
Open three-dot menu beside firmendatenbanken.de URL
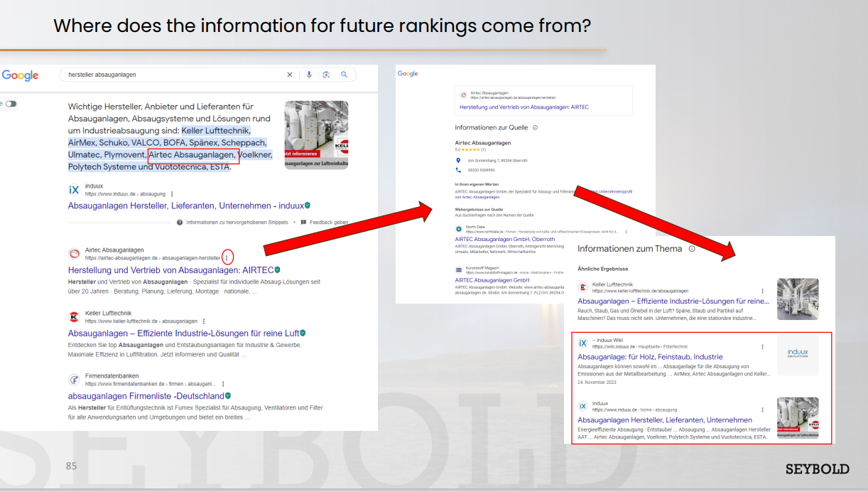point(223,384)
